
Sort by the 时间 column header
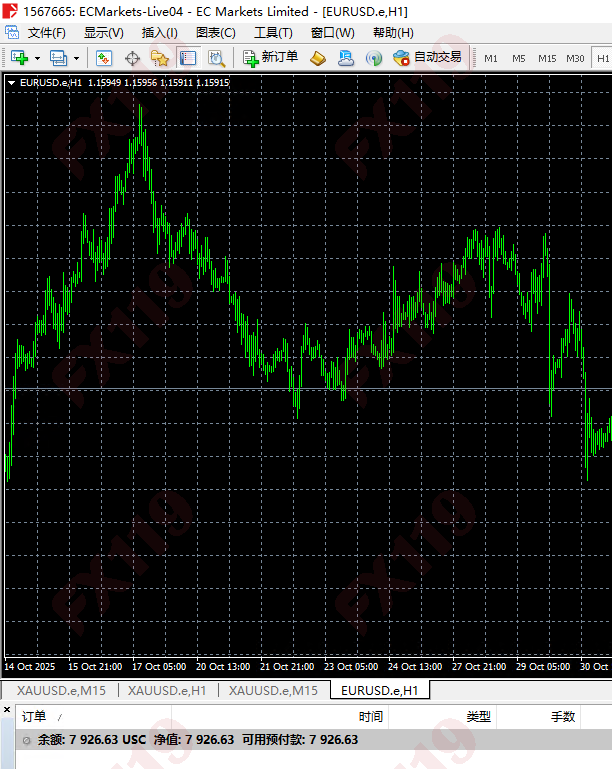click(x=371, y=716)
